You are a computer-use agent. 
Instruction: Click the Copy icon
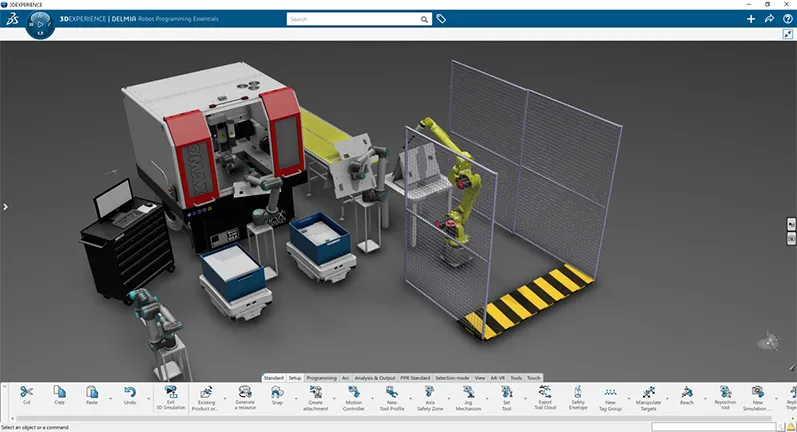coord(59,392)
